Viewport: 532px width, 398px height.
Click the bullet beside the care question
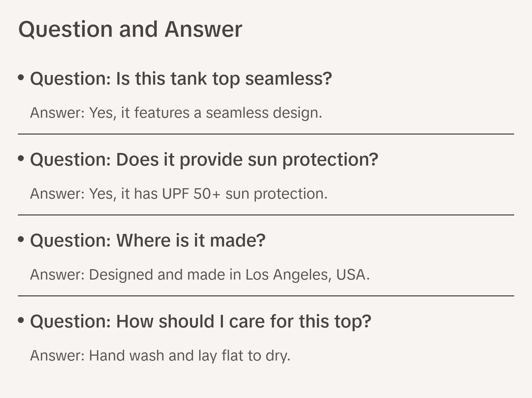pyautogui.click(x=21, y=320)
